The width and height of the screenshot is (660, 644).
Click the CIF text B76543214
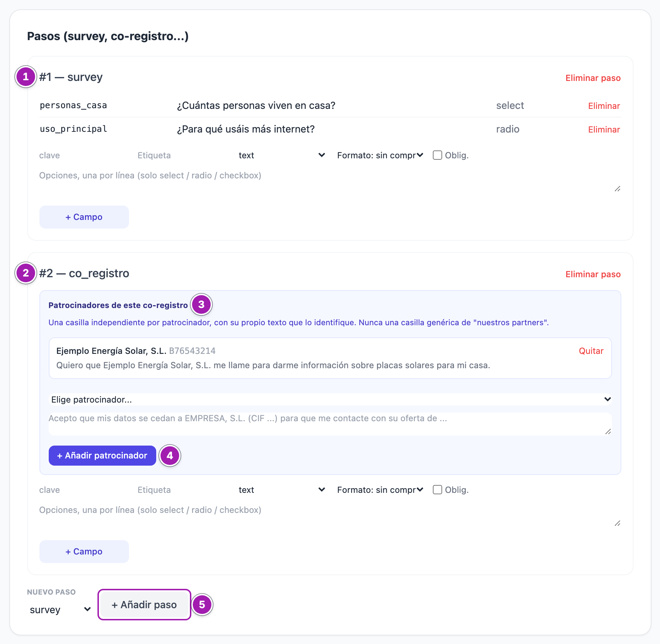click(x=192, y=351)
